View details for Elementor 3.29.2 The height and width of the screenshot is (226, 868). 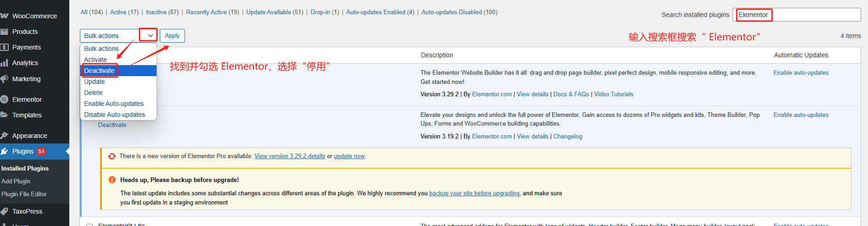click(x=532, y=94)
